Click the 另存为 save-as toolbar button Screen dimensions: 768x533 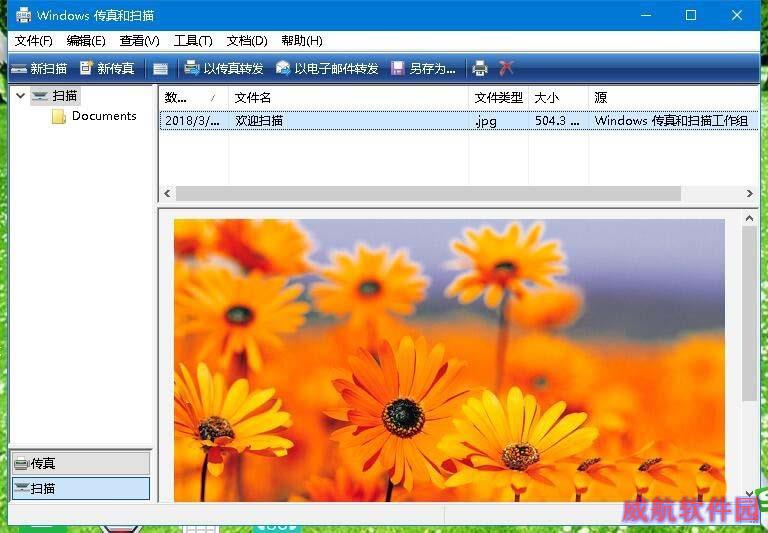(x=423, y=69)
